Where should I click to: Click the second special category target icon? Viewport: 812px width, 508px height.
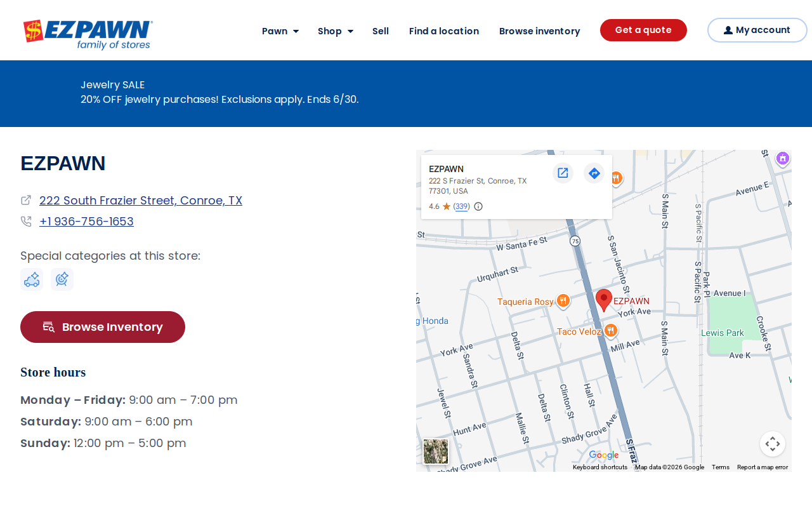coord(62,279)
